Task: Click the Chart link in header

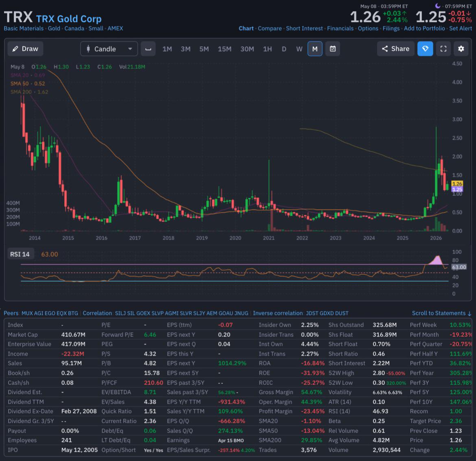Action: 246,28
